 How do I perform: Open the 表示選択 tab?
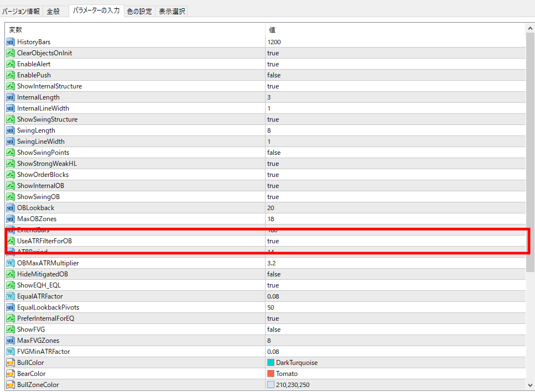coord(172,11)
